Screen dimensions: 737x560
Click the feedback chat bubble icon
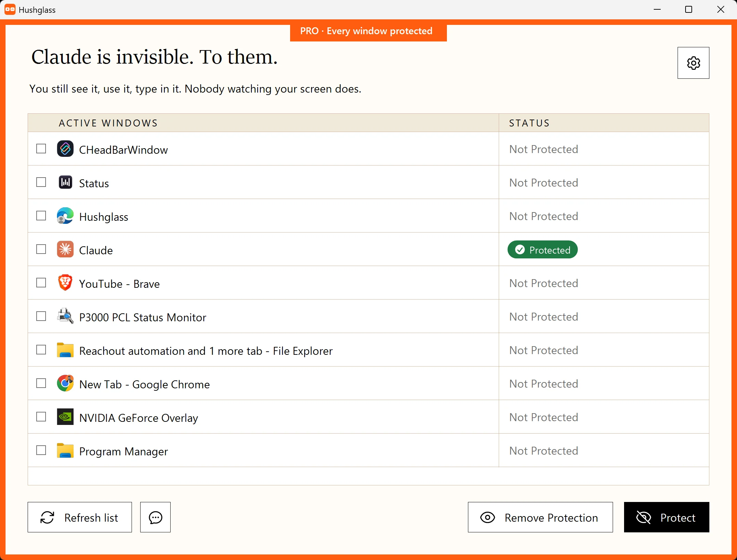(x=155, y=517)
